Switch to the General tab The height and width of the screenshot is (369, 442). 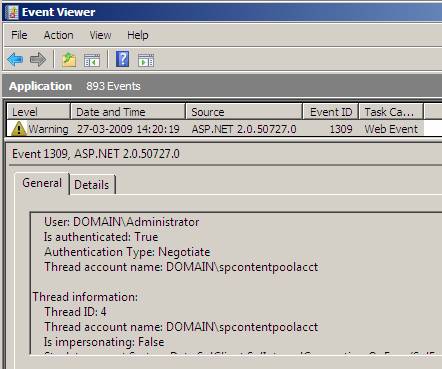coord(42,183)
